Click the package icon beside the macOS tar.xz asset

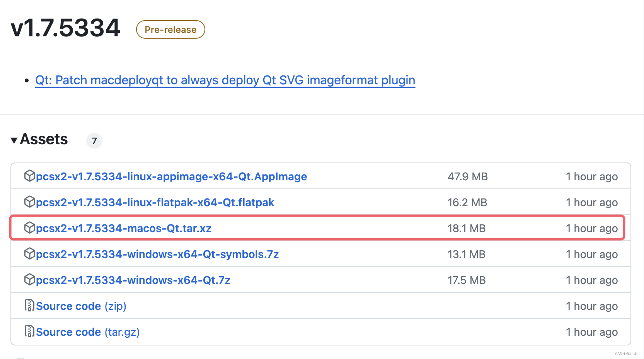(30, 228)
